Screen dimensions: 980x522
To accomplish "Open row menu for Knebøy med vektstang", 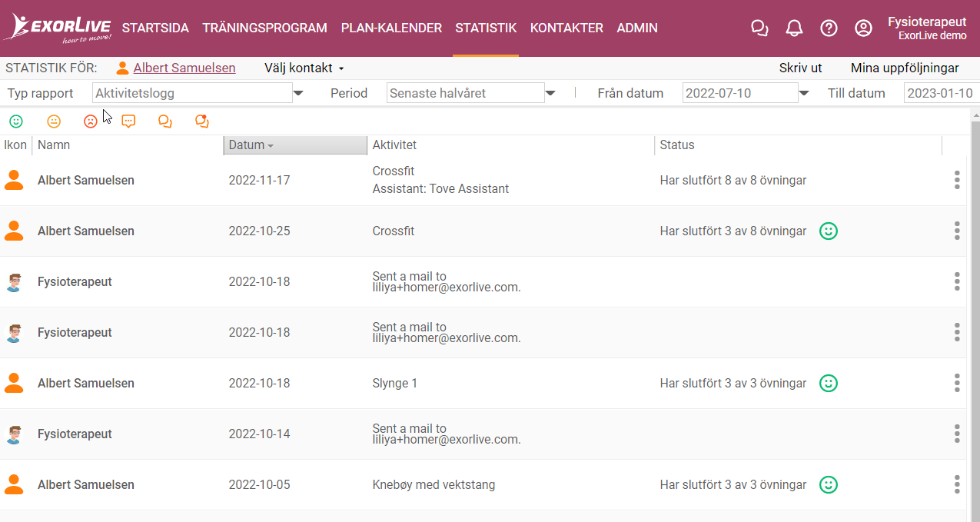I will (957, 484).
